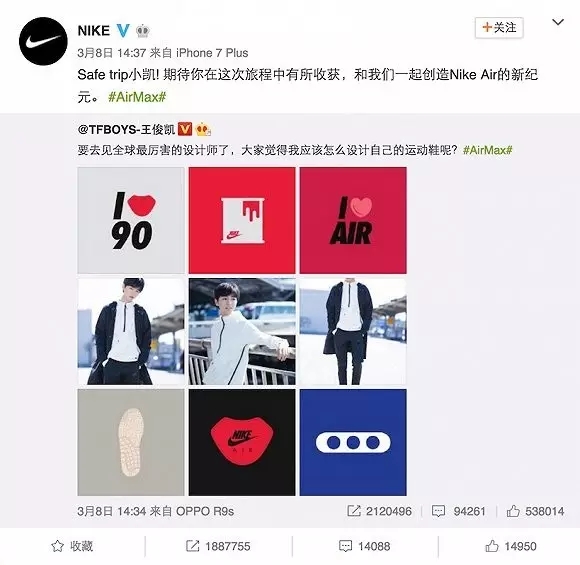Open the @TFBOYS-王俊凯 profile link
Screen dimensions: 580x565
pos(127,129)
